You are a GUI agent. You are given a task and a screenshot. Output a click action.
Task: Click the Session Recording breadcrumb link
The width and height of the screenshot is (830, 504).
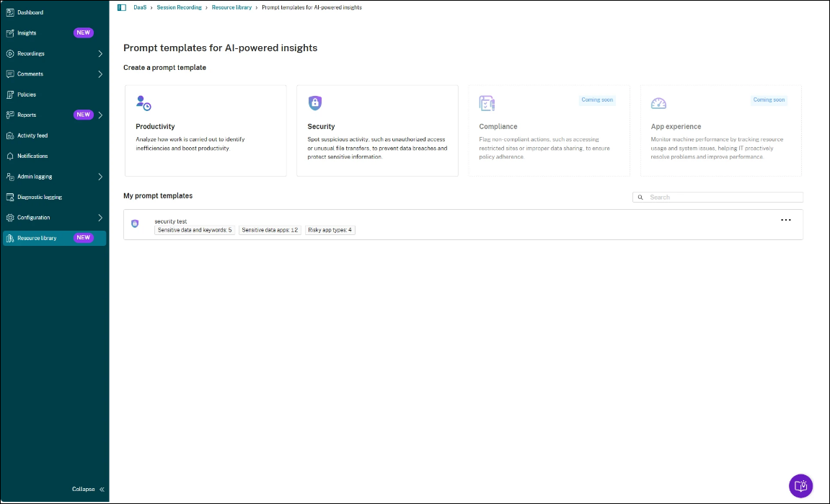pyautogui.click(x=179, y=7)
